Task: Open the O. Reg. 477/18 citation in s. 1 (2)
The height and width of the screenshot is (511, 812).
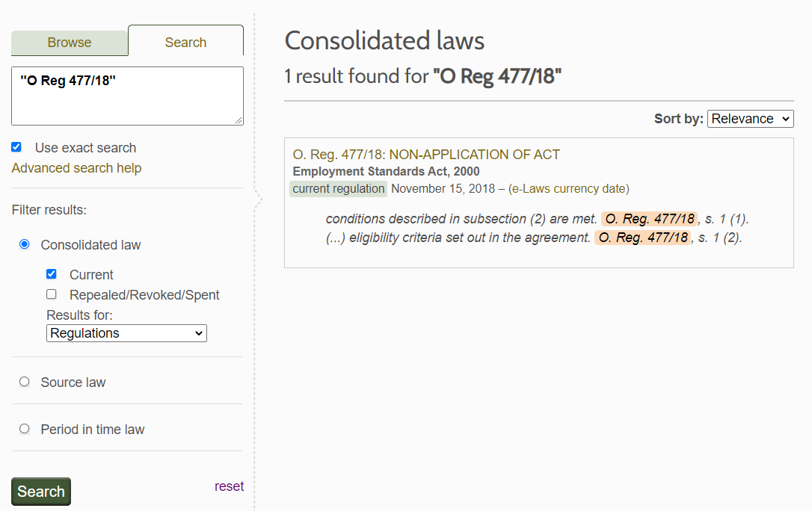Action: 642,236
